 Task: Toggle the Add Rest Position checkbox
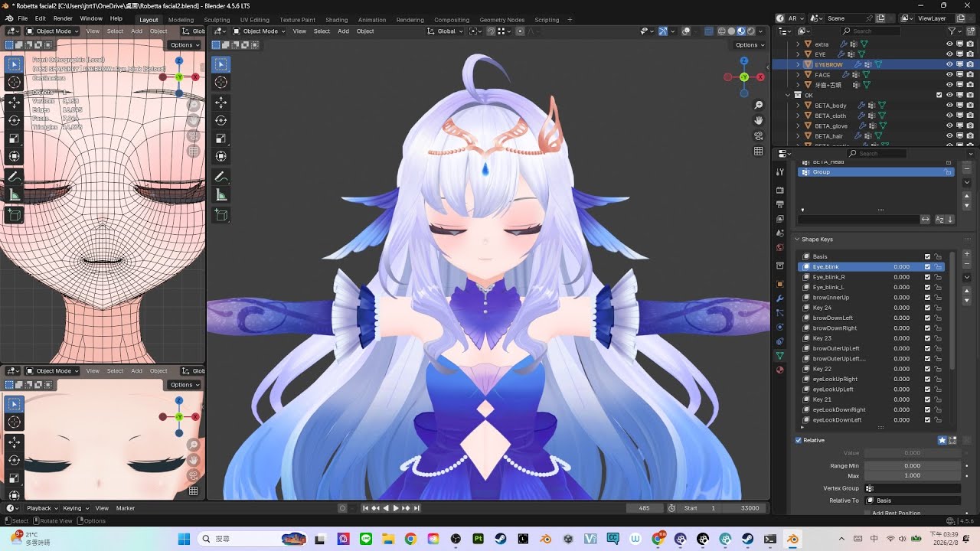click(868, 513)
